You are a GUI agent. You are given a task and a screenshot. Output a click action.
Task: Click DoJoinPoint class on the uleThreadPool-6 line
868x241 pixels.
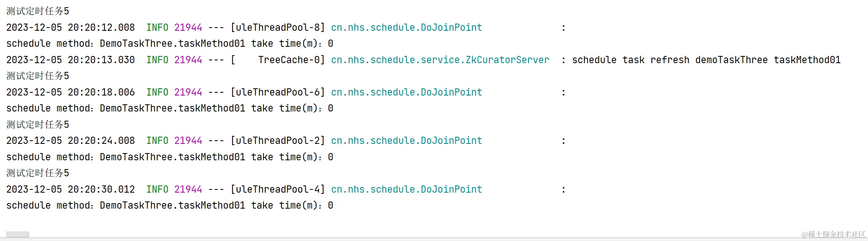406,92
